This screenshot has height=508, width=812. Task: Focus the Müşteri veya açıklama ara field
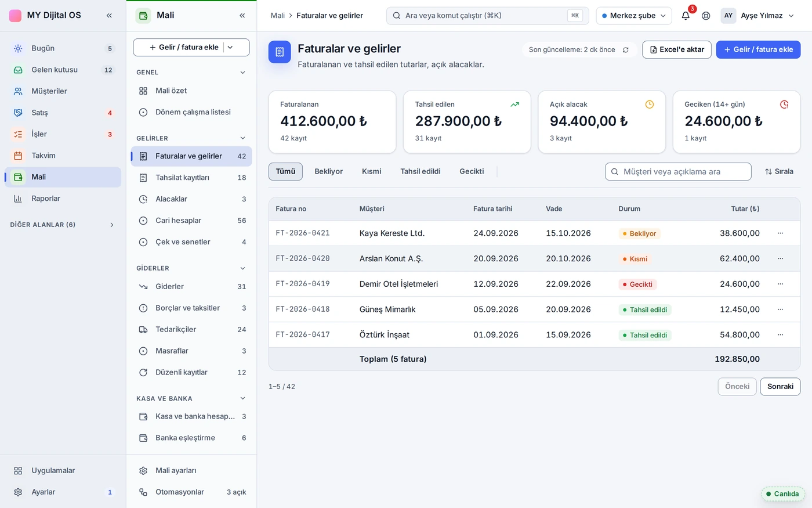678,172
